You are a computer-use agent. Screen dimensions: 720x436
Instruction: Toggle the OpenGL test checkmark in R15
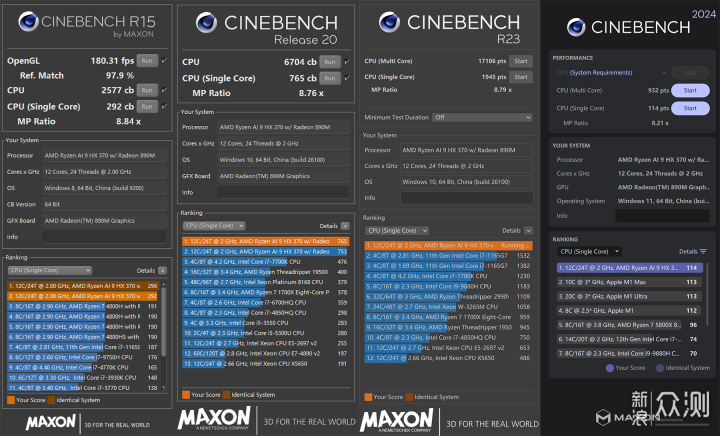coord(164,60)
